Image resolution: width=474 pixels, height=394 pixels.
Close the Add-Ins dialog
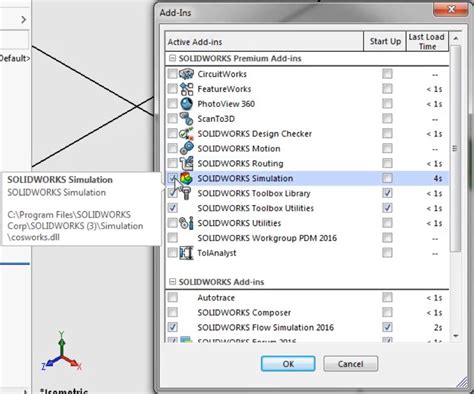(451, 9)
